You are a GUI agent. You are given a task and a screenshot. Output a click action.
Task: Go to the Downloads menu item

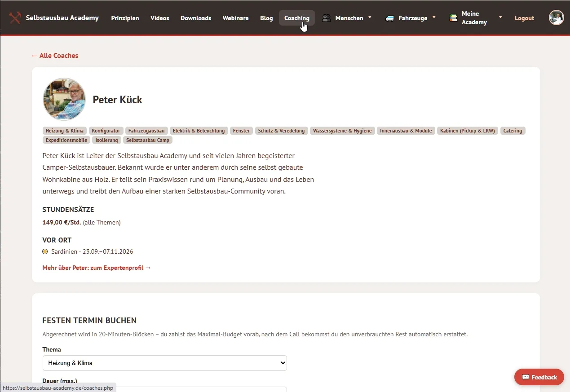pyautogui.click(x=196, y=18)
